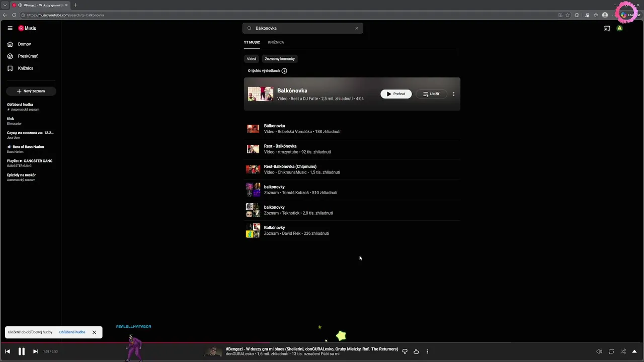Click the playing song title #Bengazi

point(312,349)
